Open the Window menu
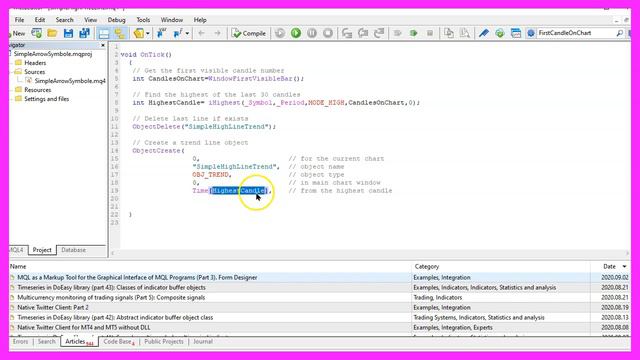Image resolution: width=640 pixels, height=360 pixels. click(171, 20)
